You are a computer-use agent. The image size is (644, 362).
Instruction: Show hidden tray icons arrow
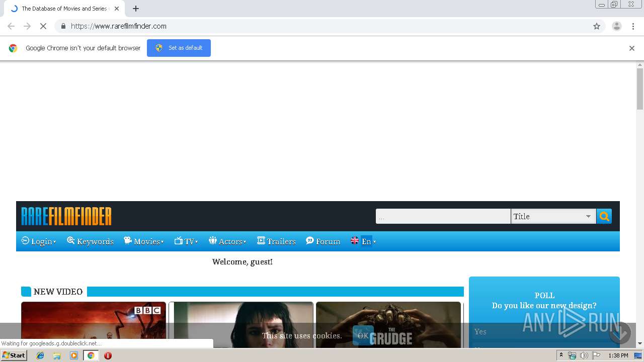coord(561,355)
